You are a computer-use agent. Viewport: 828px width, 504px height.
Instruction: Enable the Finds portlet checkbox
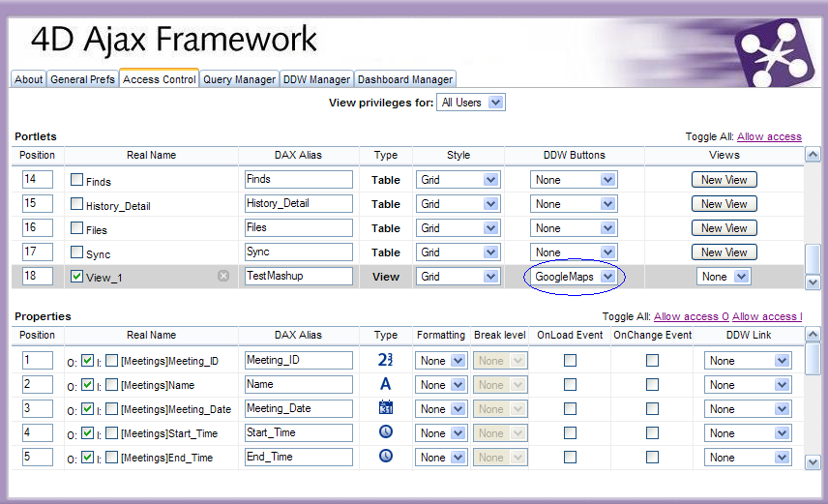pyautogui.click(x=76, y=180)
